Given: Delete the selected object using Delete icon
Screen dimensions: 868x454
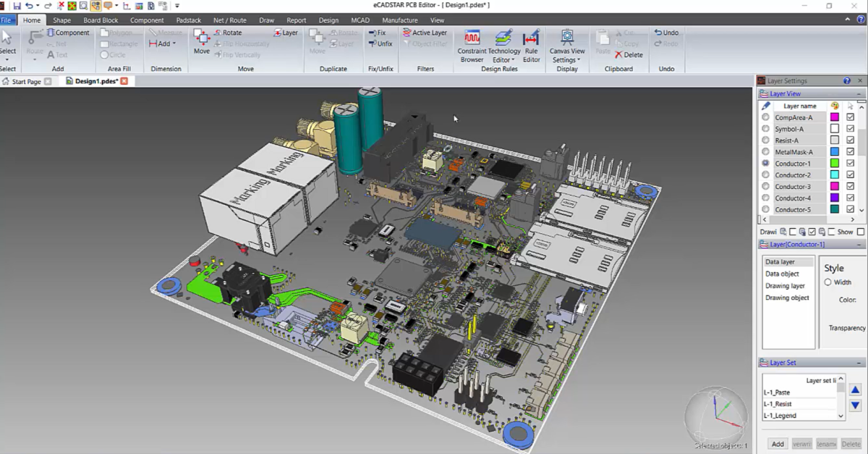Looking at the screenshot, I should [627, 54].
